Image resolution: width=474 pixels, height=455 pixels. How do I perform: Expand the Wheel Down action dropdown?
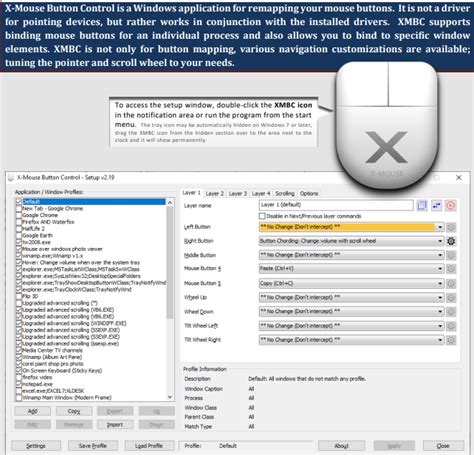click(351, 312)
